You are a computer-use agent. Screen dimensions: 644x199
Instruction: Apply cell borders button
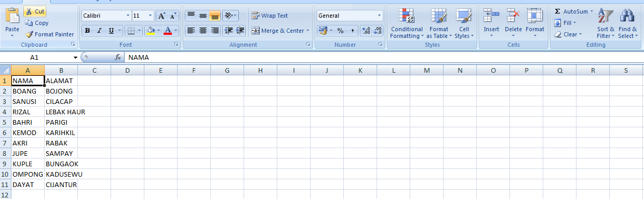click(x=131, y=31)
